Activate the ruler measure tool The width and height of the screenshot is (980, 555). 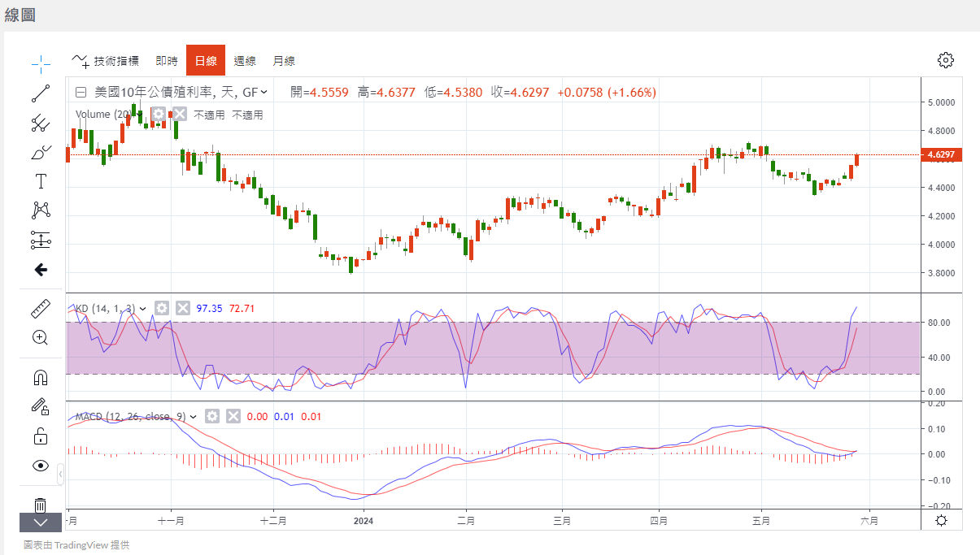click(41, 309)
